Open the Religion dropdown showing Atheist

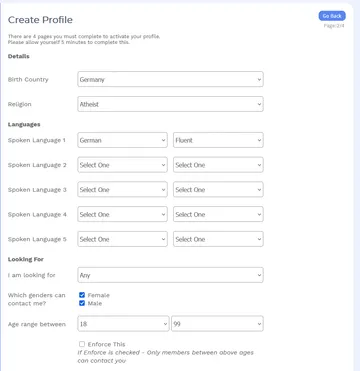[x=170, y=104]
